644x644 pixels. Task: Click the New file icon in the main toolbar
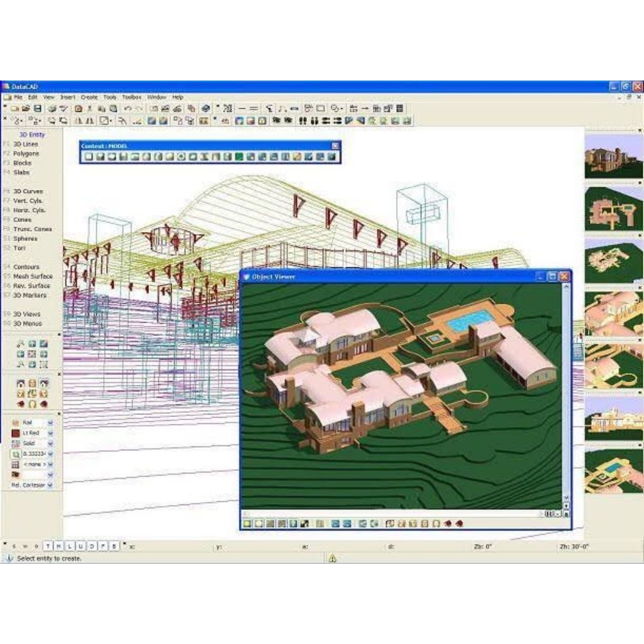(x=15, y=108)
